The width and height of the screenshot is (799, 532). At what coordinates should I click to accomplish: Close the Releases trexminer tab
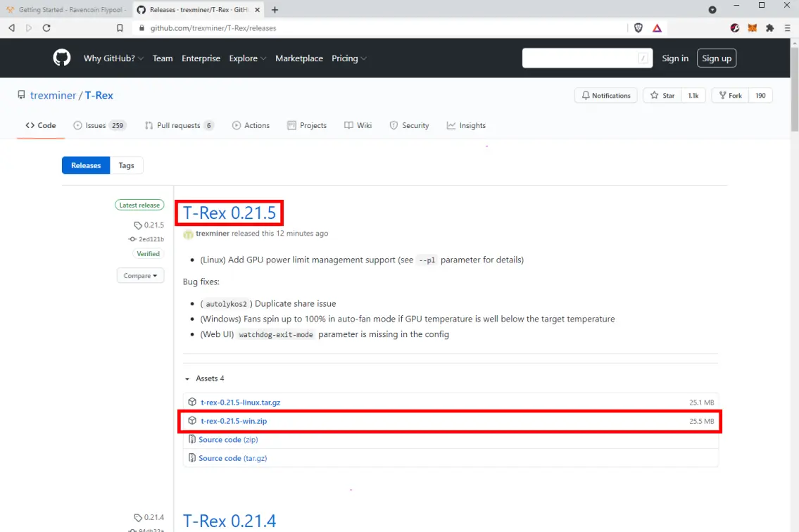(258, 10)
